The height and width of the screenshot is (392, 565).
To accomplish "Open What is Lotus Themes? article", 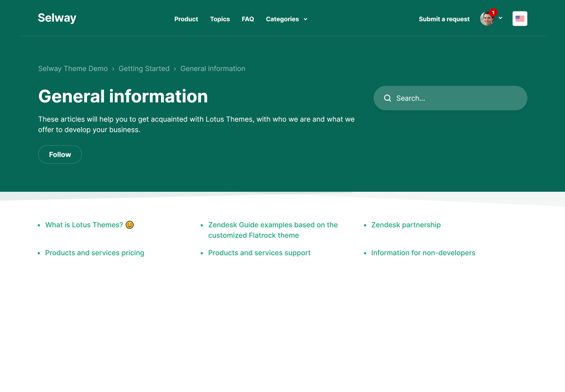I will click(x=89, y=225).
